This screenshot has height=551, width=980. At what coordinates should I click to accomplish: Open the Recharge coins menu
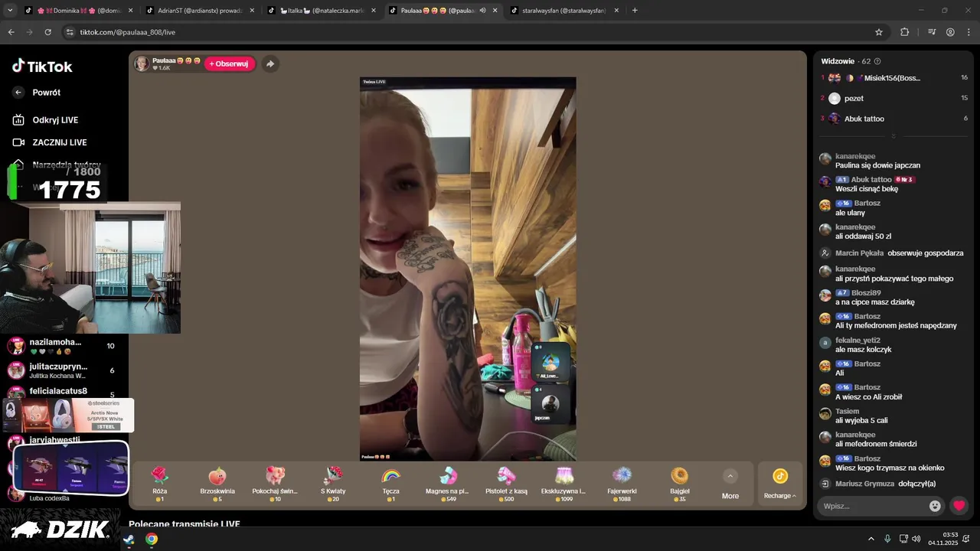coord(779,484)
